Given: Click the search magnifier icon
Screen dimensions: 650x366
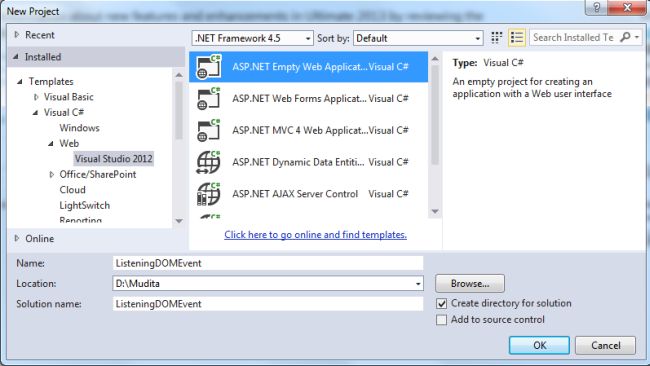Looking at the screenshot, I should [625, 37].
